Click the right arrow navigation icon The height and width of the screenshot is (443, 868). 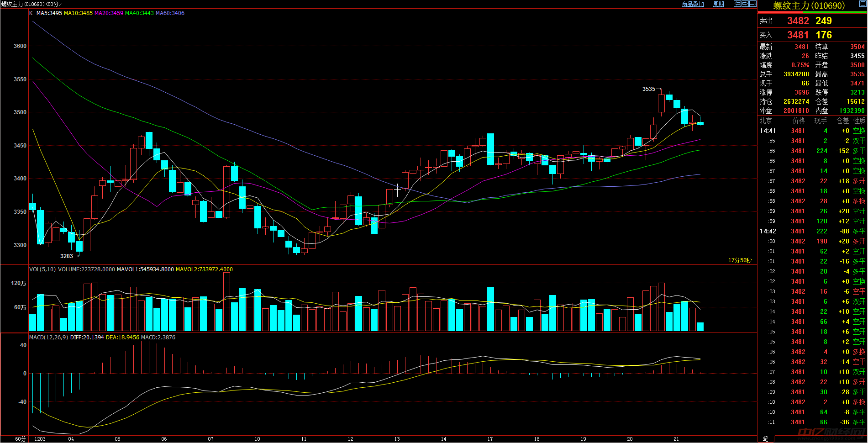[x=745, y=4]
